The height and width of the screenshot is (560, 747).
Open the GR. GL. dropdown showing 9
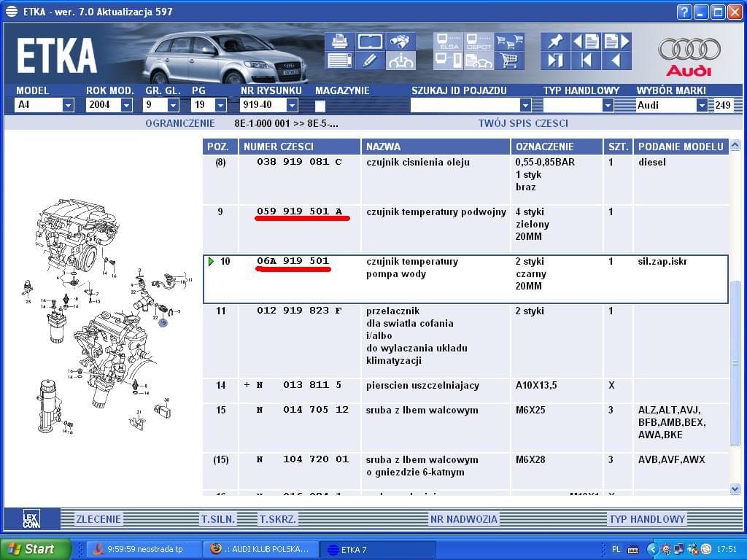click(173, 105)
